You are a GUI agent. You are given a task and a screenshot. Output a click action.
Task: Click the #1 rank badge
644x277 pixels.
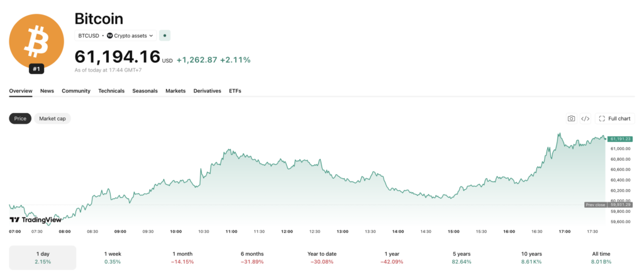pos(36,69)
